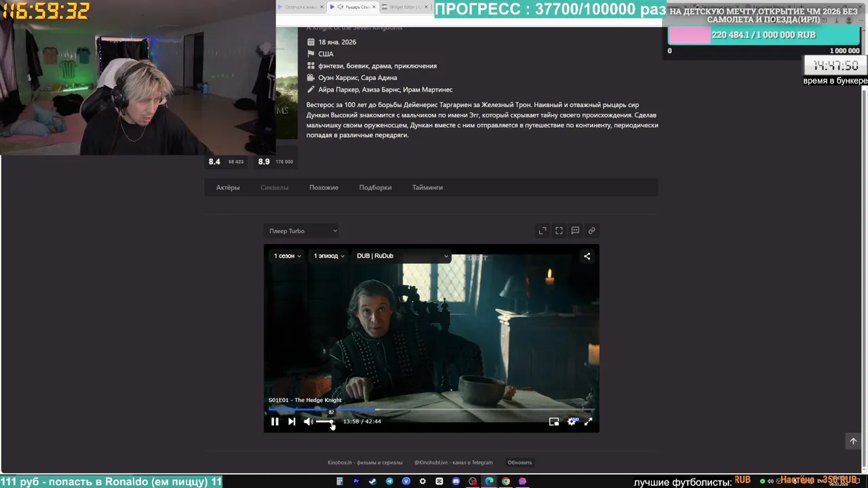Click the 13:58 / 42:44 time display

pos(362,422)
